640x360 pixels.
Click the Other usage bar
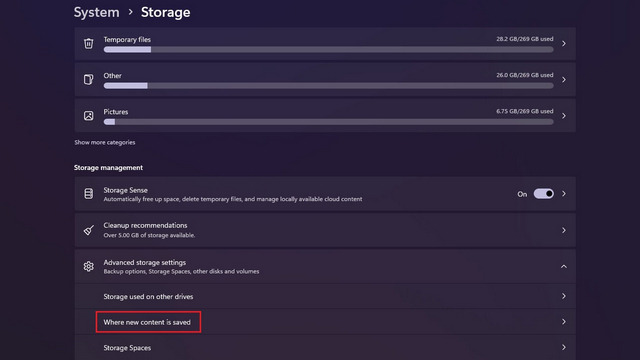tap(329, 86)
